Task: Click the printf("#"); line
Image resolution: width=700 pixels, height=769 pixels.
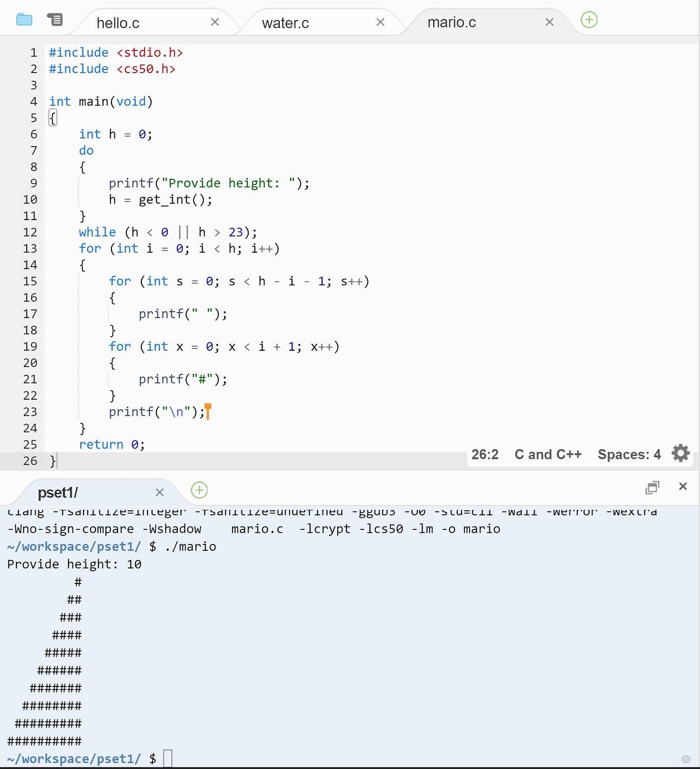Action: 183,379
